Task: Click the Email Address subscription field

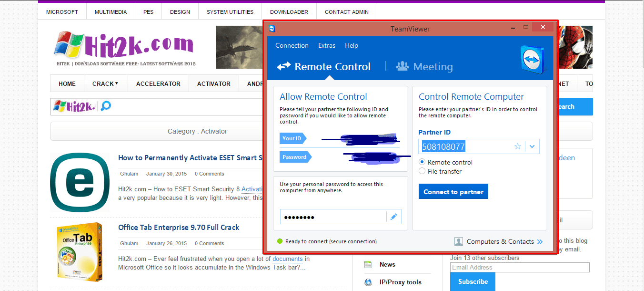Action: tap(520, 267)
